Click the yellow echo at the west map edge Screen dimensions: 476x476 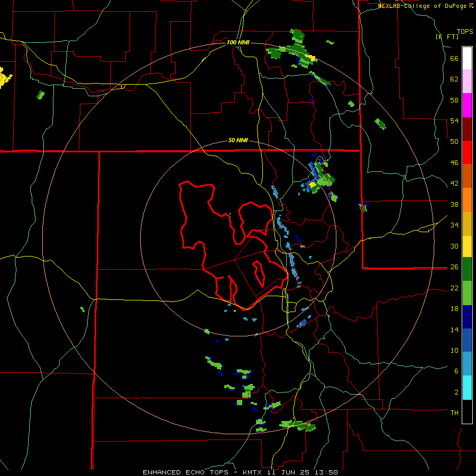(5, 78)
